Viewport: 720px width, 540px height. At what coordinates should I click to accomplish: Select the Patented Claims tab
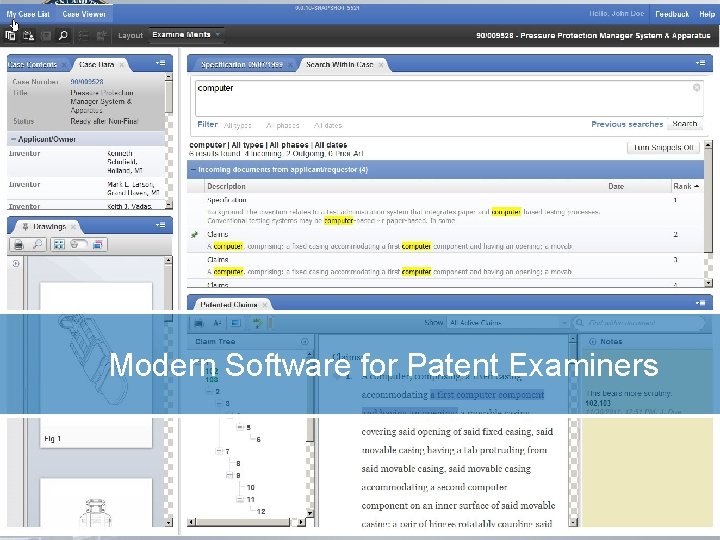click(229, 304)
